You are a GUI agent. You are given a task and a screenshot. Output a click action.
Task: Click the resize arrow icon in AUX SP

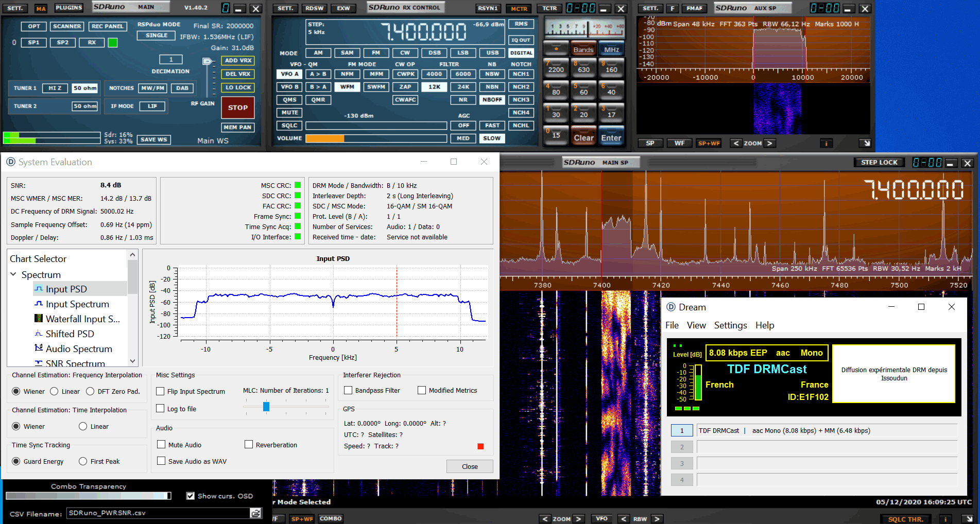(x=866, y=144)
